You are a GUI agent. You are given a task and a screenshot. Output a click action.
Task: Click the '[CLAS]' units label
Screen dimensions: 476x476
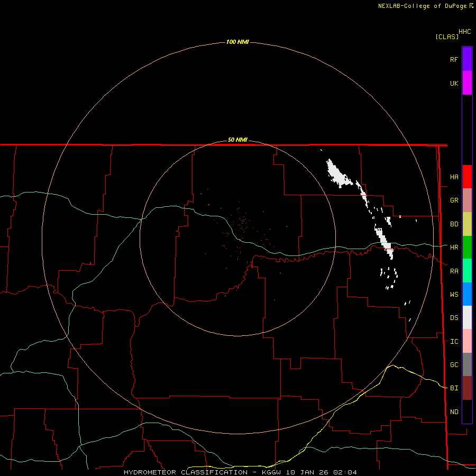(x=447, y=37)
